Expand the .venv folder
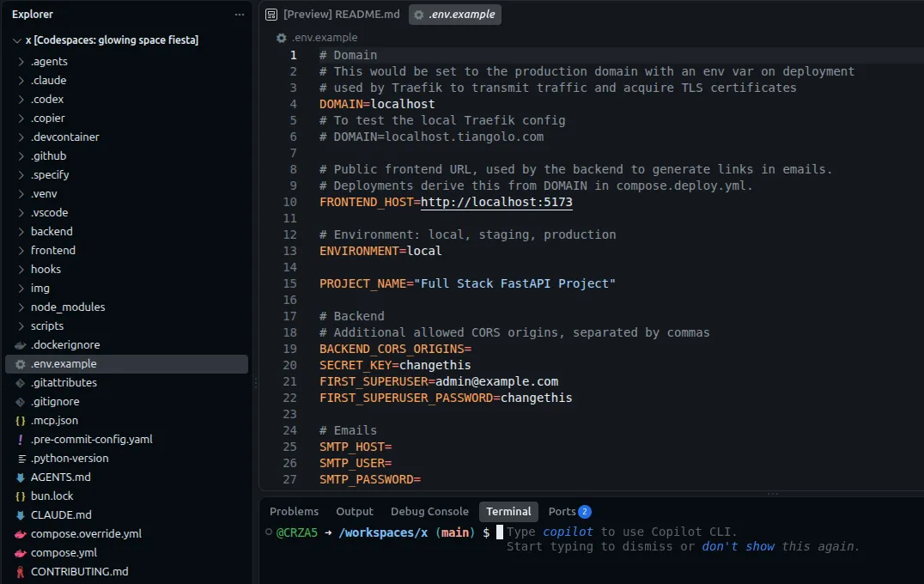Image resolution: width=924 pixels, height=584 pixels. 21,194
